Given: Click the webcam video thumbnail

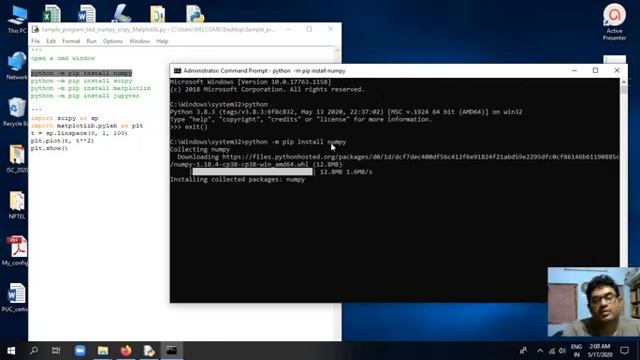Looking at the screenshot, I should [593, 302].
